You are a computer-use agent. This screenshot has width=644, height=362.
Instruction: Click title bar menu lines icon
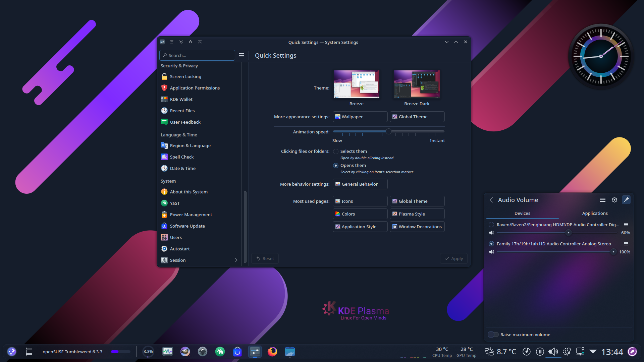pyautogui.click(x=172, y=42)
